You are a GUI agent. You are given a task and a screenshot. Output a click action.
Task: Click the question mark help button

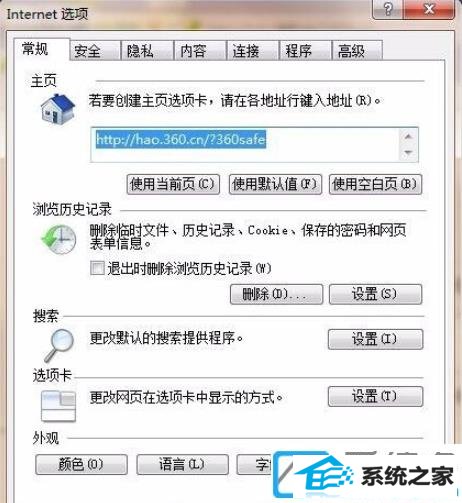[388, 9]
